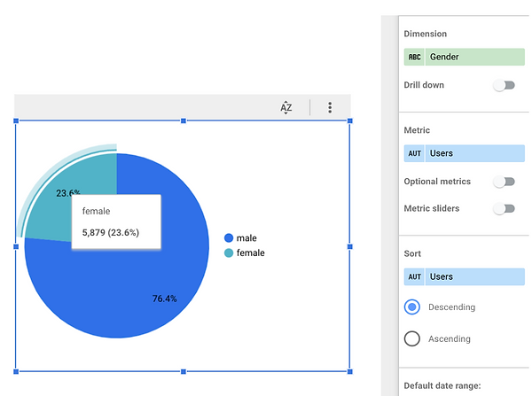Open the three-dot more options menu

[330, 107]
